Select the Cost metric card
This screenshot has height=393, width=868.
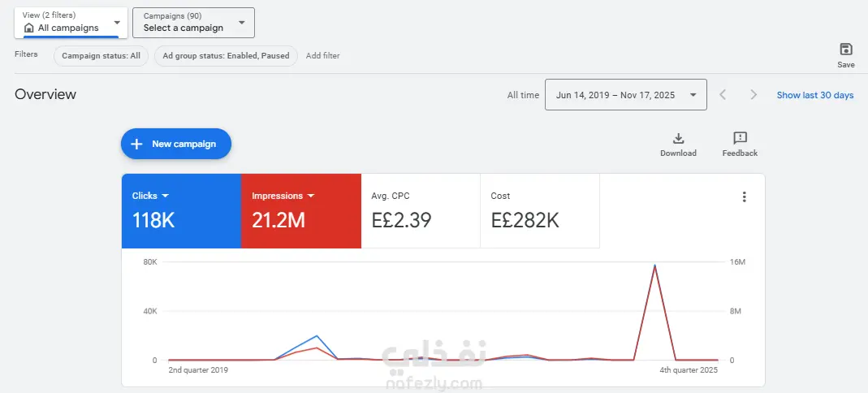[539, 210]
